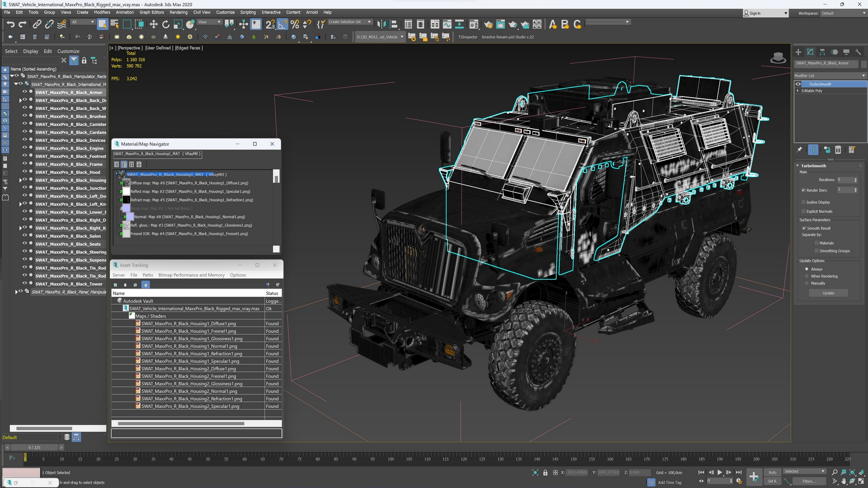
Task: Click the ViewCube in the viewport
Action: (778, 58)
